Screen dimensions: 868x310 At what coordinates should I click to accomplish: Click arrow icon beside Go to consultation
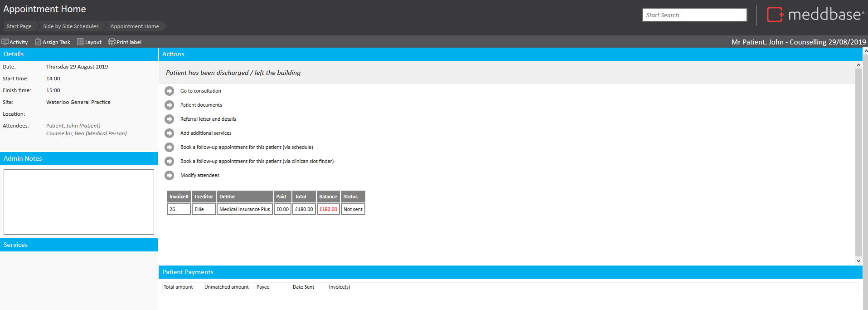pyautogui.click(x=169, y=91)
